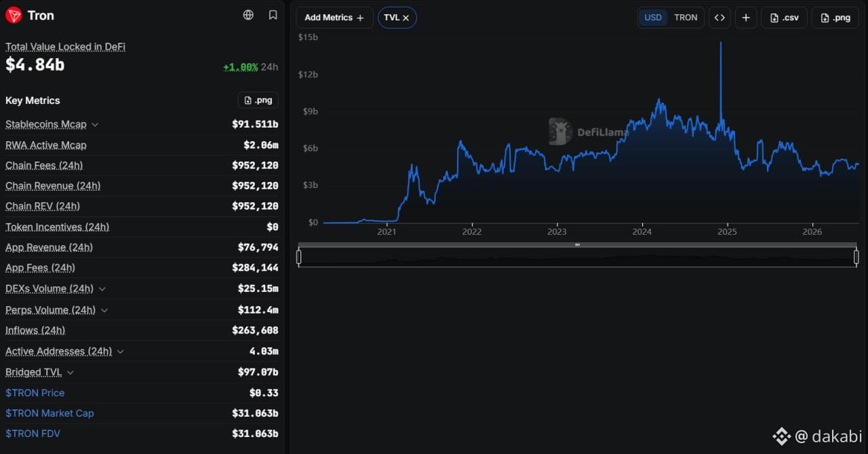868x454 pixels.
Task: Open the Add Metrics menu
Action: point(334,18)
